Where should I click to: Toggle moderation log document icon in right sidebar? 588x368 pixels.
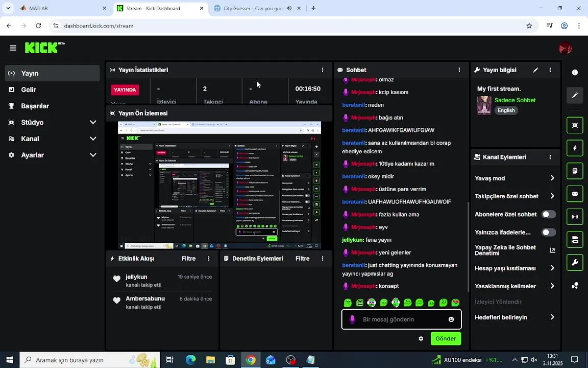click(x=575, y=171)
